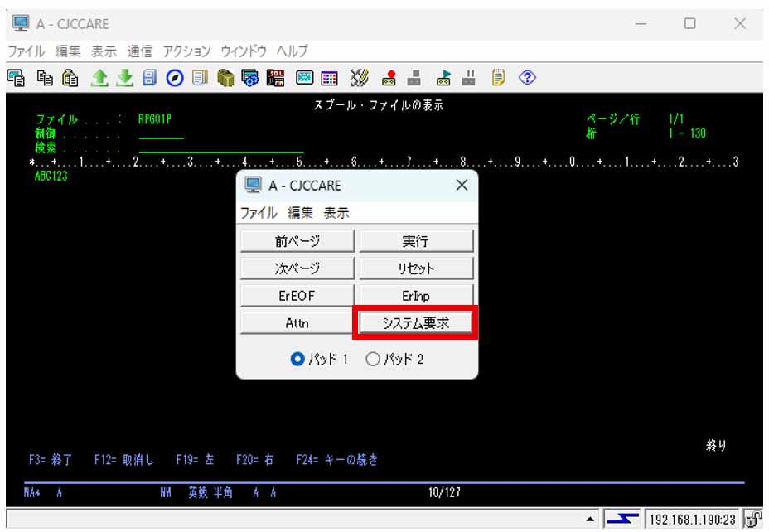Click the 検索 input field
Viewport: 769px width, 532px height.
point(220,148)
